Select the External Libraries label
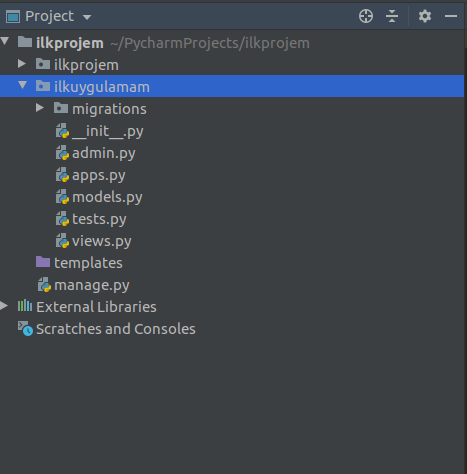Viewport: 467px width, 474px height. (96, 307)
